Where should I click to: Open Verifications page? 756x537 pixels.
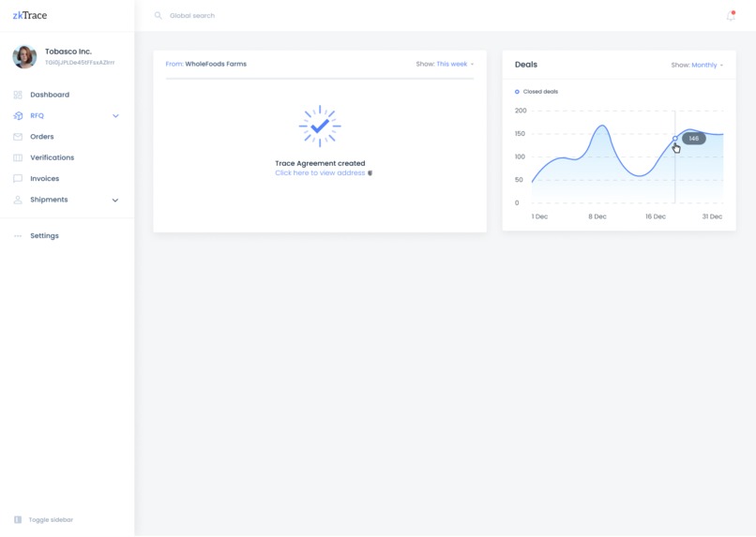pyautogui.click(x=53, y=157)
